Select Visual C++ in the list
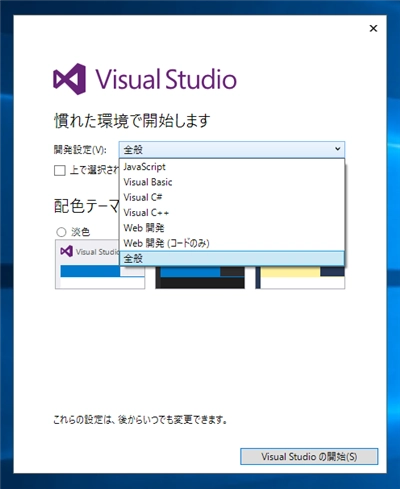Viewport: 400px width, 489px height. [x=232, y=213]
